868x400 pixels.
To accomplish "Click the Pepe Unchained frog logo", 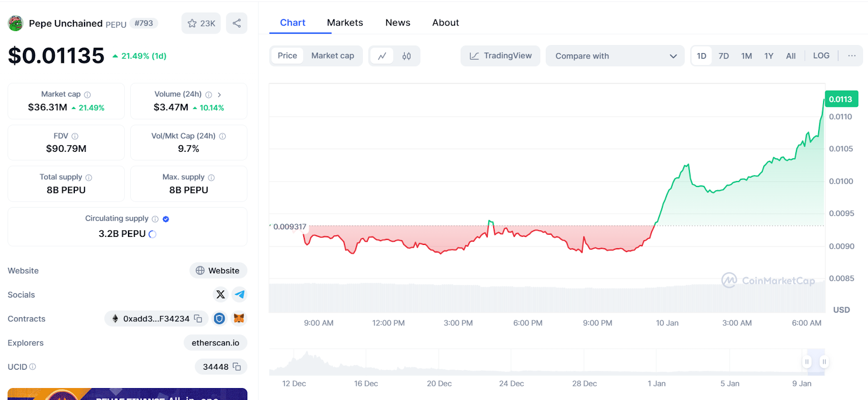I will tap(15, 23).
